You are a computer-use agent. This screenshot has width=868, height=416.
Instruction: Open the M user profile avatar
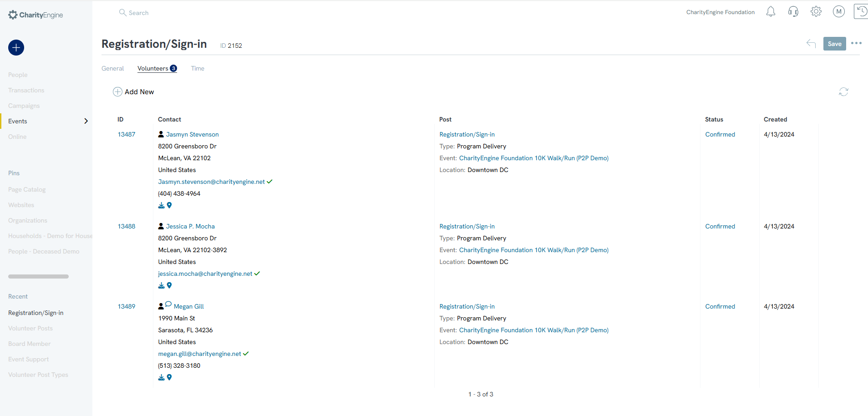click(839, 12)
